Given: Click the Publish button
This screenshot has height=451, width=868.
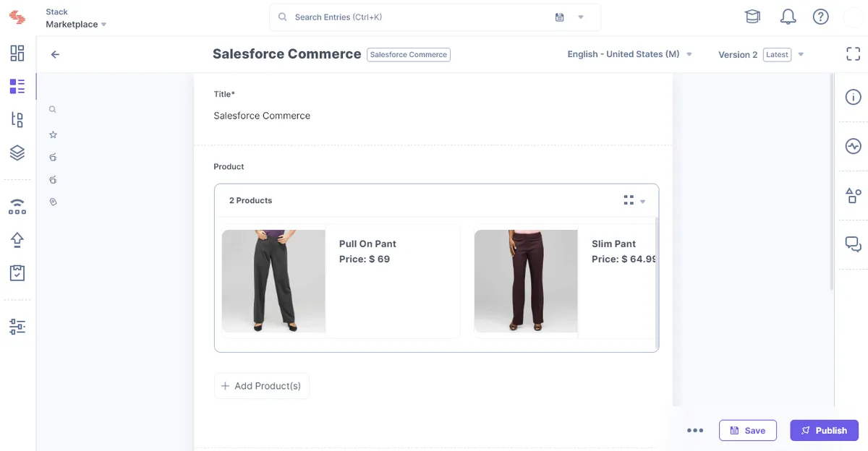Looking at the screenshot, I should tap(824, 430).
